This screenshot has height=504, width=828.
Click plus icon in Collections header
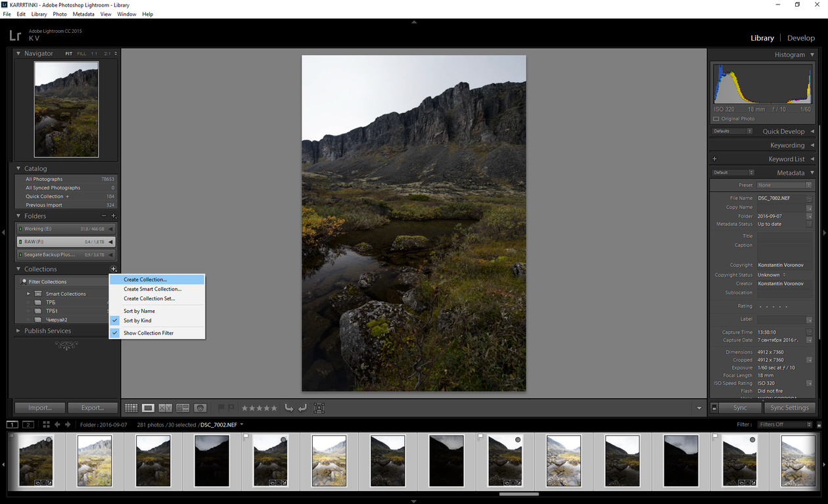tap(114, 269)
